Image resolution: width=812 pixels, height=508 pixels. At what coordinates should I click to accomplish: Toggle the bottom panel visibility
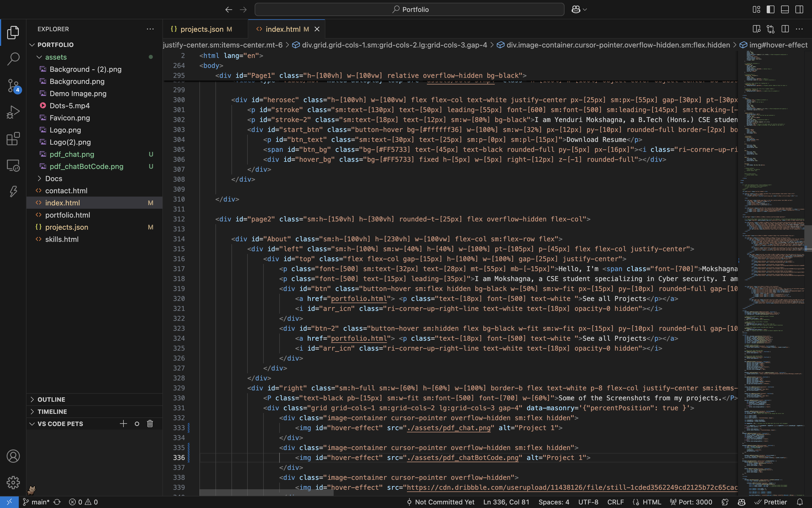point(785,9)
